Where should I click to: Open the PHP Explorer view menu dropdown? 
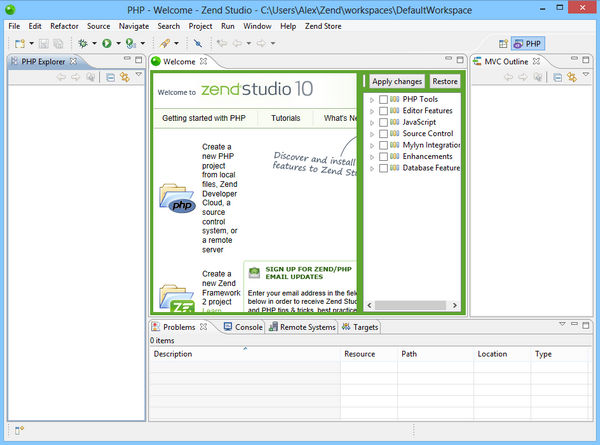coord(139,77)
